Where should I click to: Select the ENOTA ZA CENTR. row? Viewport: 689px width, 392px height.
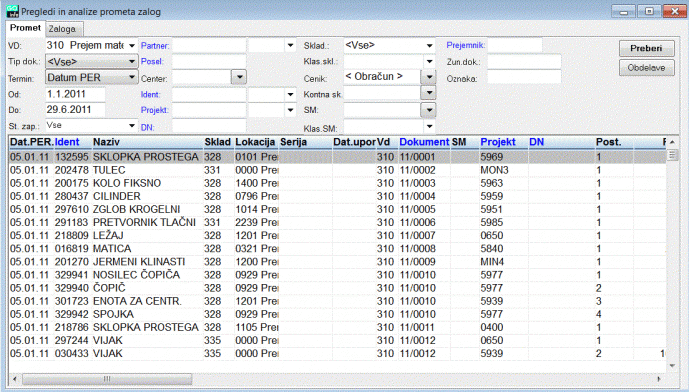(x=337, y=301)
